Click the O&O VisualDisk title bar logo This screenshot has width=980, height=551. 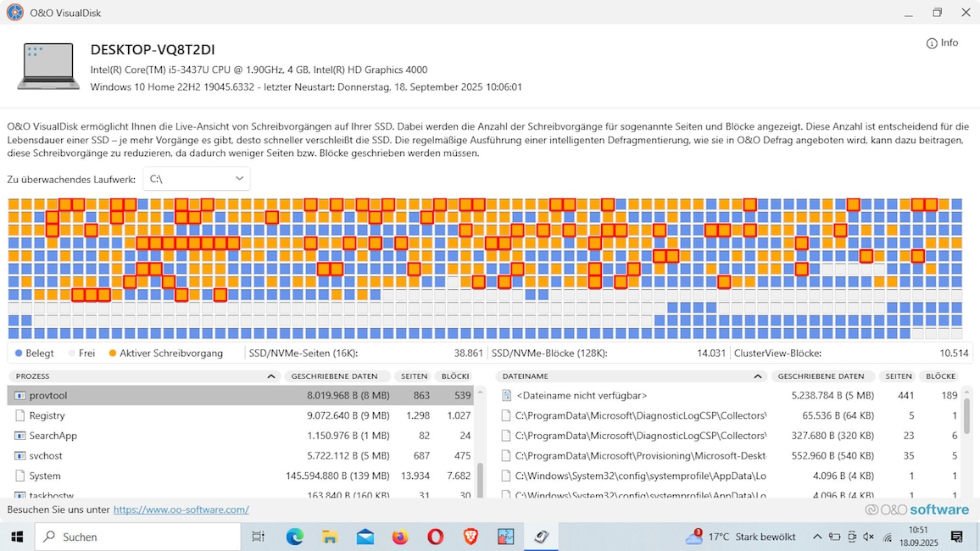tap(15, 13)
